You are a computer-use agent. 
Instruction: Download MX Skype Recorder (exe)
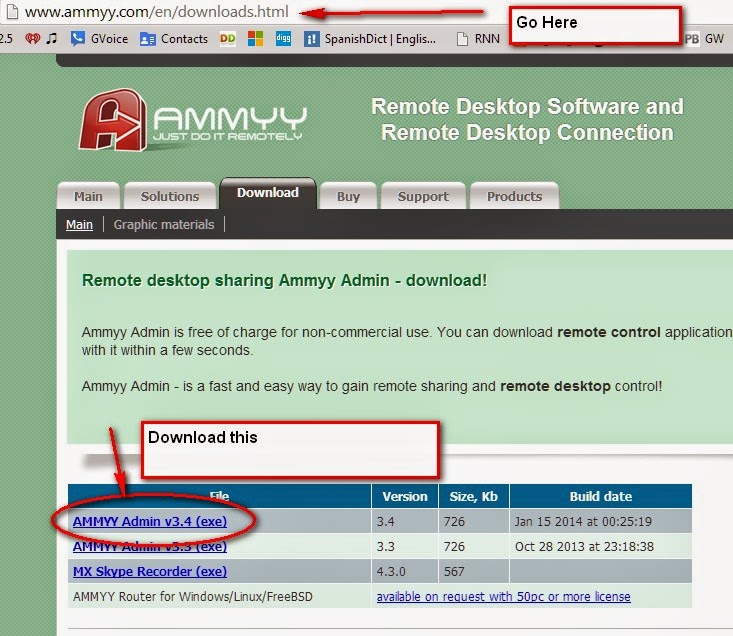(150, 572)
